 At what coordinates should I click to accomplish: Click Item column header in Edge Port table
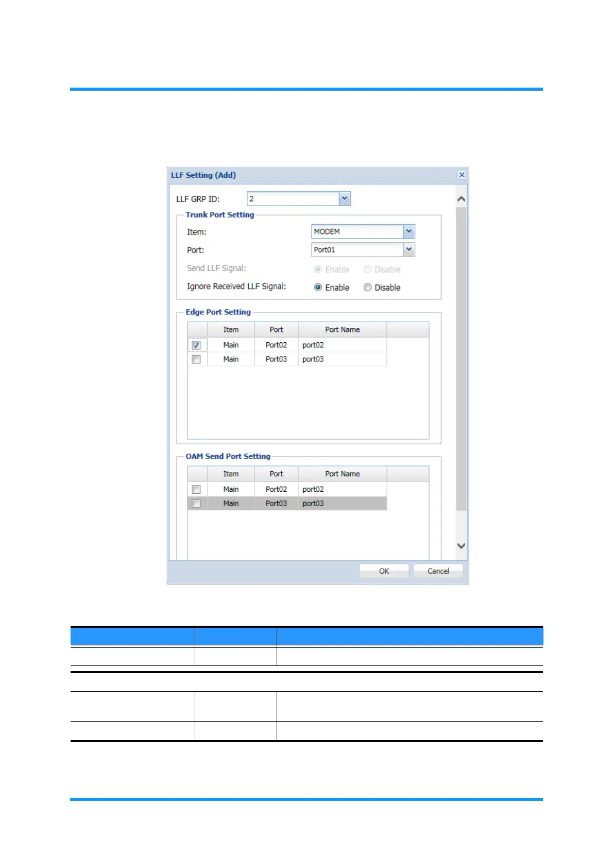(x=231, y=330)
